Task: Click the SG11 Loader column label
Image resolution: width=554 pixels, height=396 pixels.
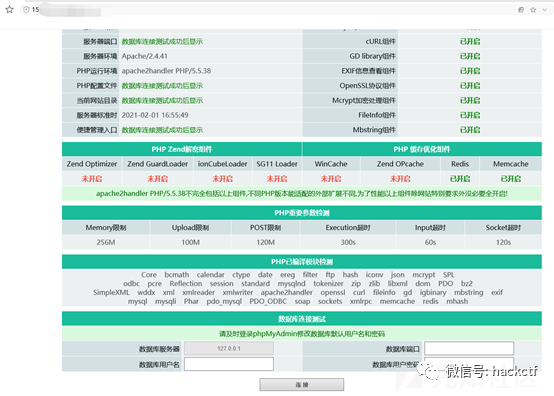Action: [277, 164]
